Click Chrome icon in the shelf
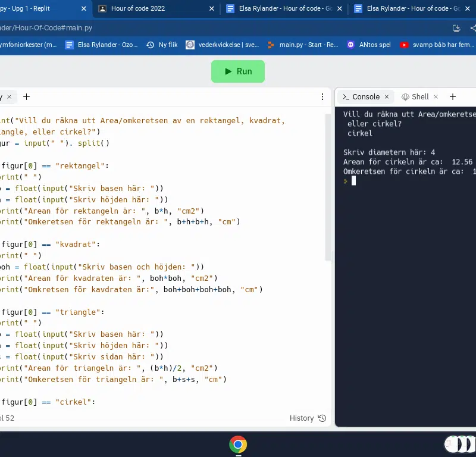 [x=238, y=445]
